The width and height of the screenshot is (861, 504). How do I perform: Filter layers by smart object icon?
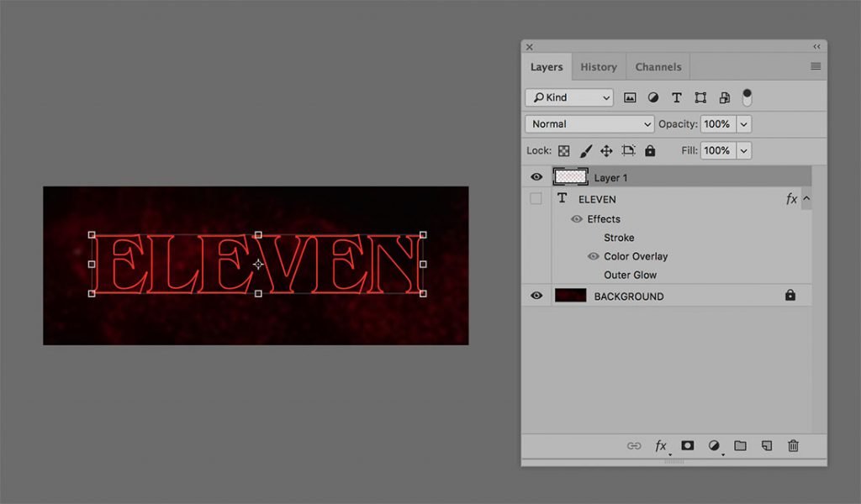[724, 97]
